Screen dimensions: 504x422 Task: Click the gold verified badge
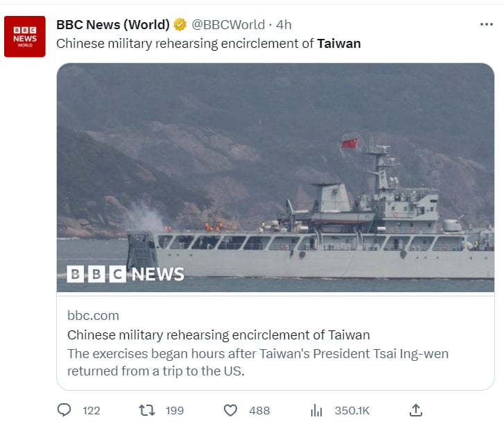tap(180, 24)
